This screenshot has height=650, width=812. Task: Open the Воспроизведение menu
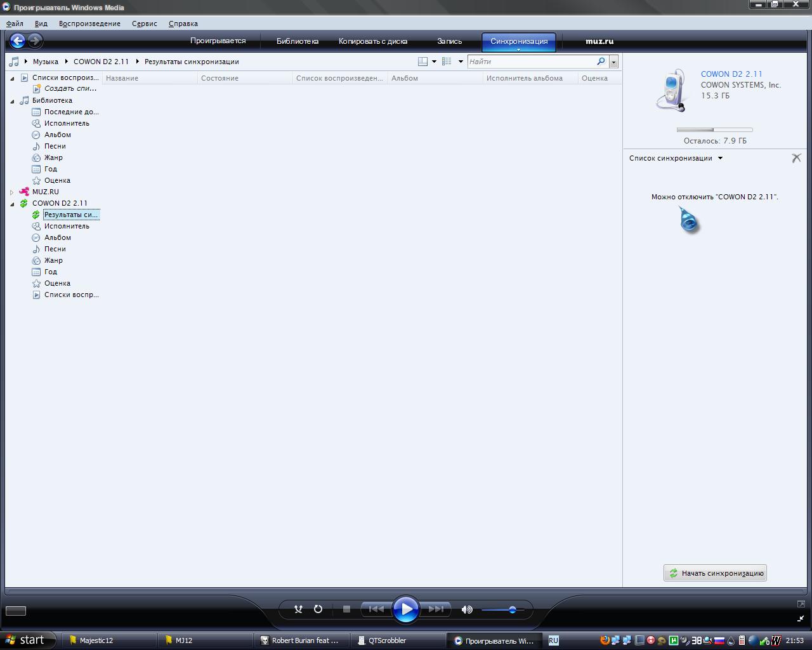[x=89, y=23]
